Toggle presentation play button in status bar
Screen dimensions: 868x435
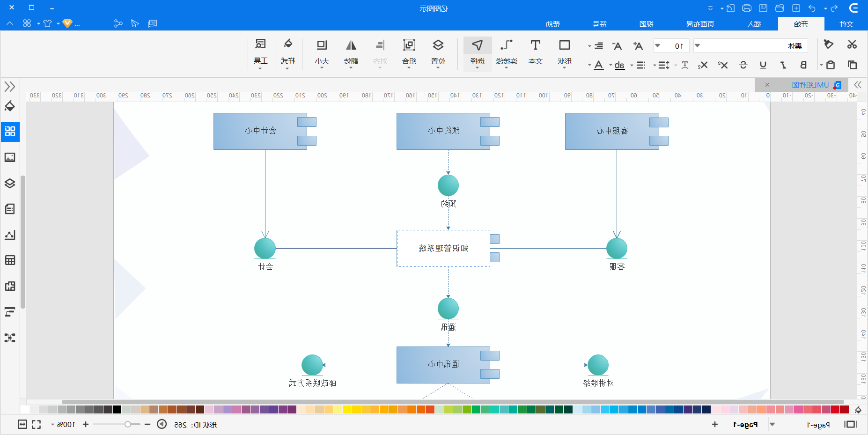162,424
